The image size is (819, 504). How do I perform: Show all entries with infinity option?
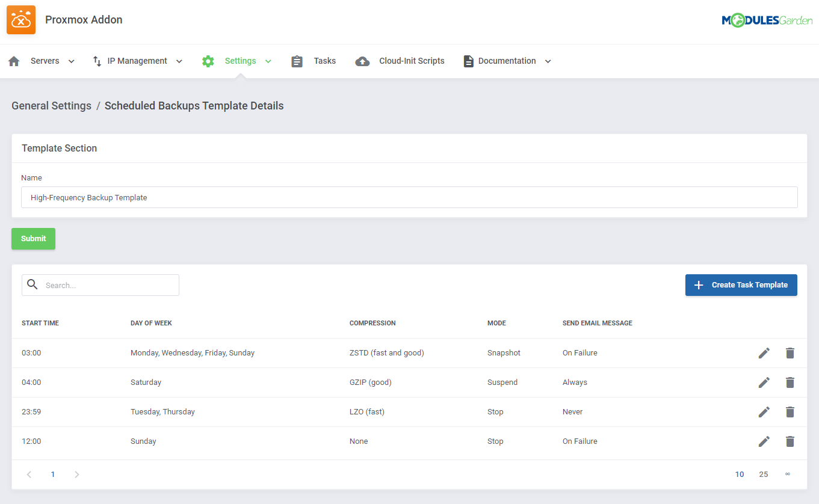click(787, 475)
